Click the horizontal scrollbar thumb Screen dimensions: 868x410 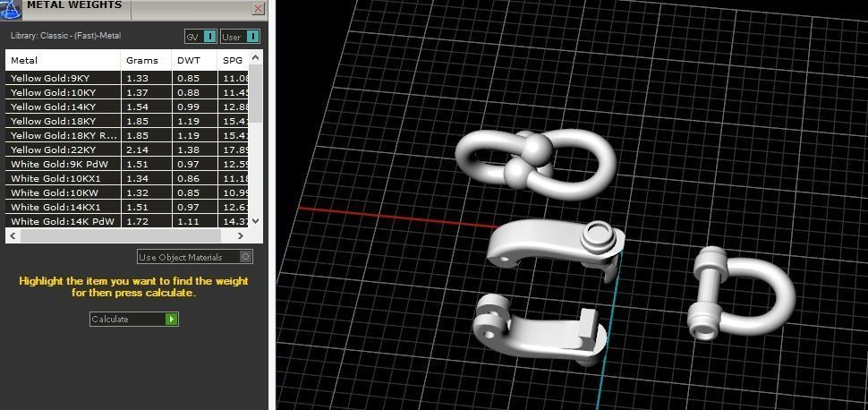[x=120, y=235]
